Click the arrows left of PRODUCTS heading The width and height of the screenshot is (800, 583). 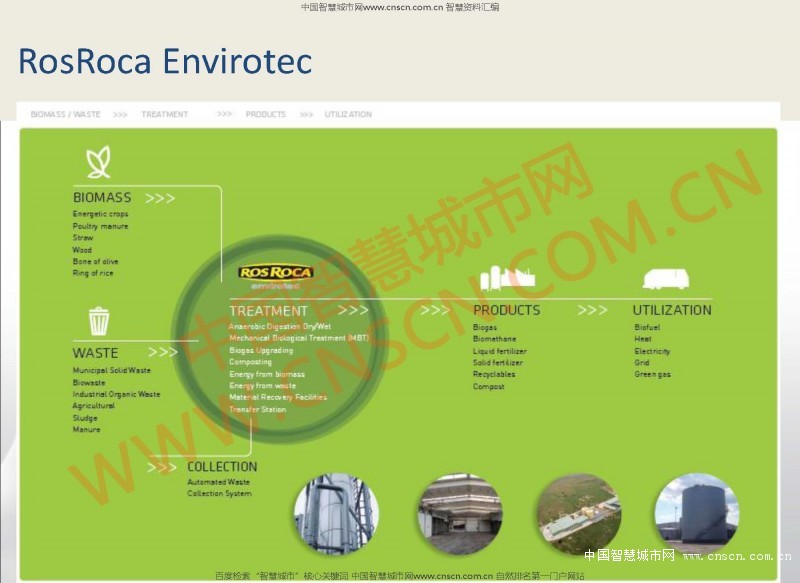coord(435,310)
